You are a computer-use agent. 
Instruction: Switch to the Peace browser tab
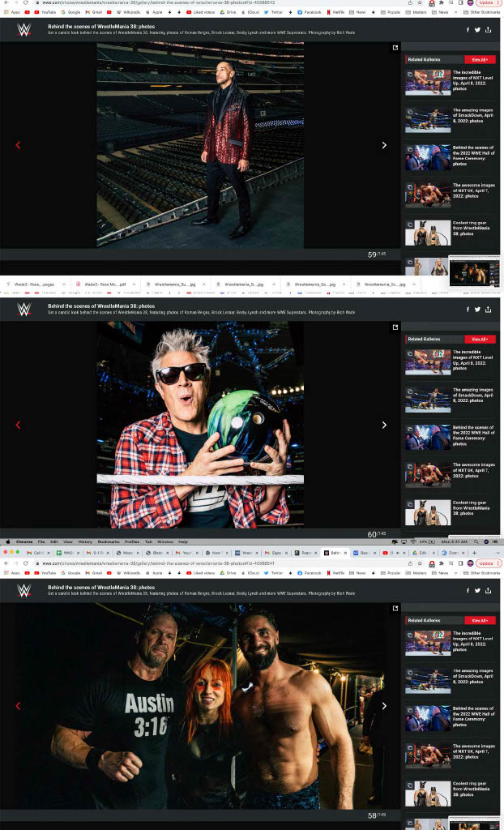point(305,553)
